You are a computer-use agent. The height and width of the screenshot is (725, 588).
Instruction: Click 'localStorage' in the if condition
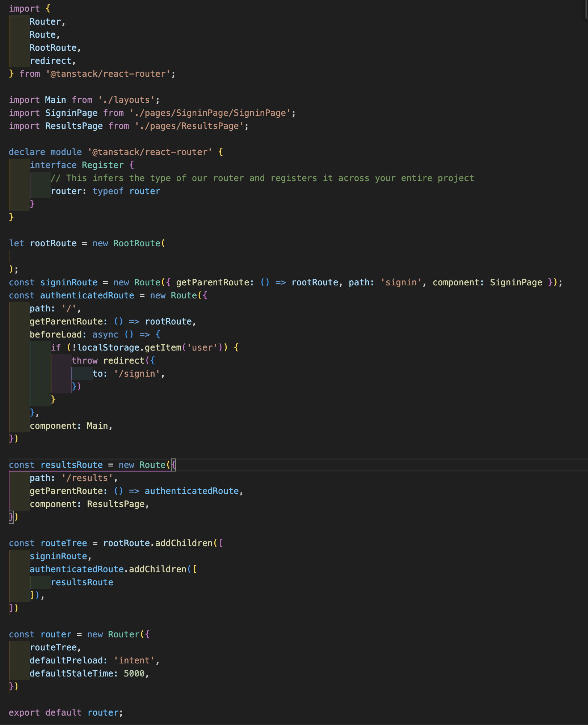(x=108, y=348)
